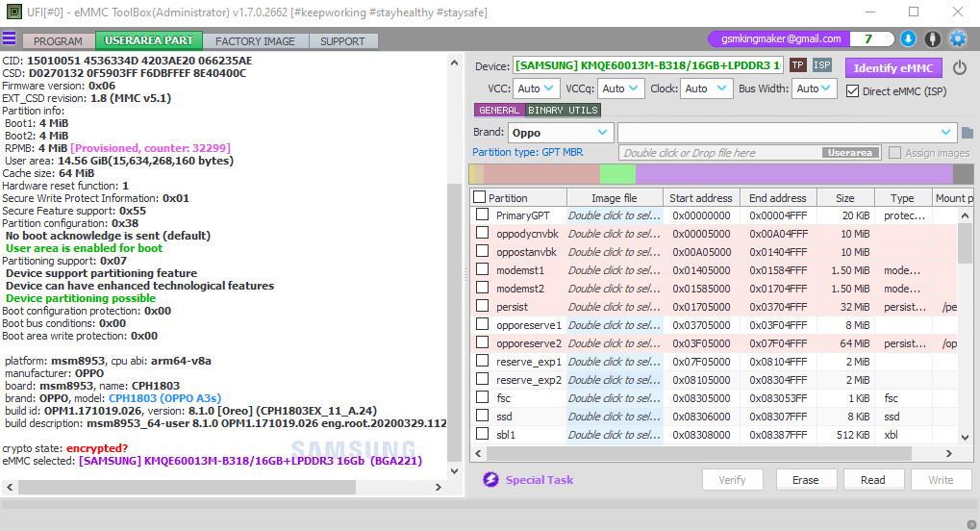The height and width of the screenshot is (531, 980).
Task: Click the gsmkingmaker@gmail.com account badge
Action: coord(781,38)
